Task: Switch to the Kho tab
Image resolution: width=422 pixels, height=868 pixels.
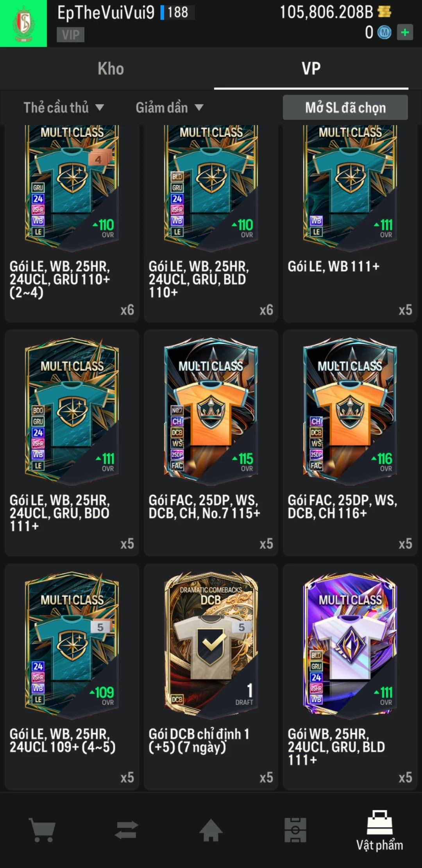Action: pos(111,68)
